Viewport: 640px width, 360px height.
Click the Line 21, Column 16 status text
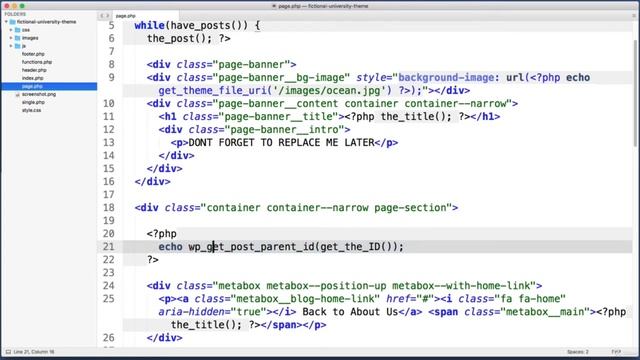click(34, 352)
